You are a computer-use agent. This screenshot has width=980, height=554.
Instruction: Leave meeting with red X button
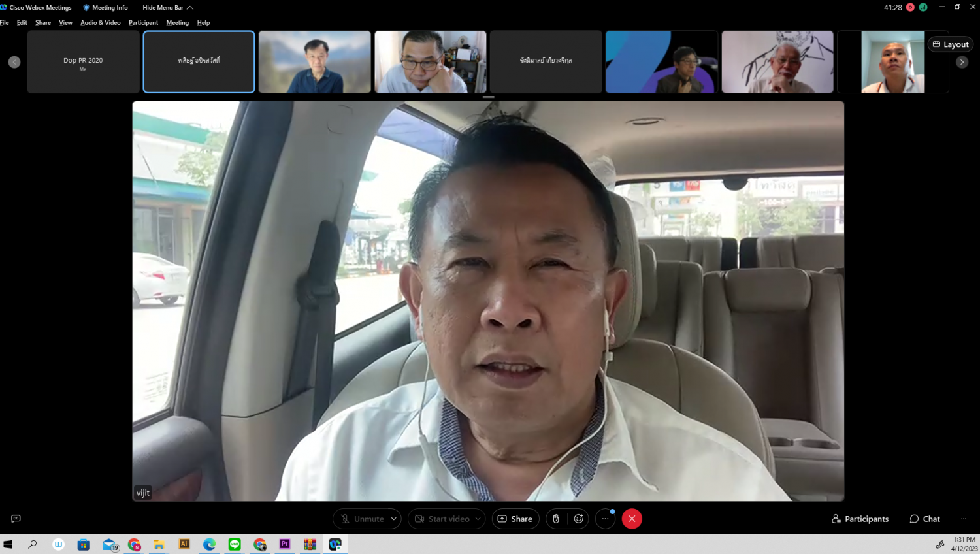point(632,519)
